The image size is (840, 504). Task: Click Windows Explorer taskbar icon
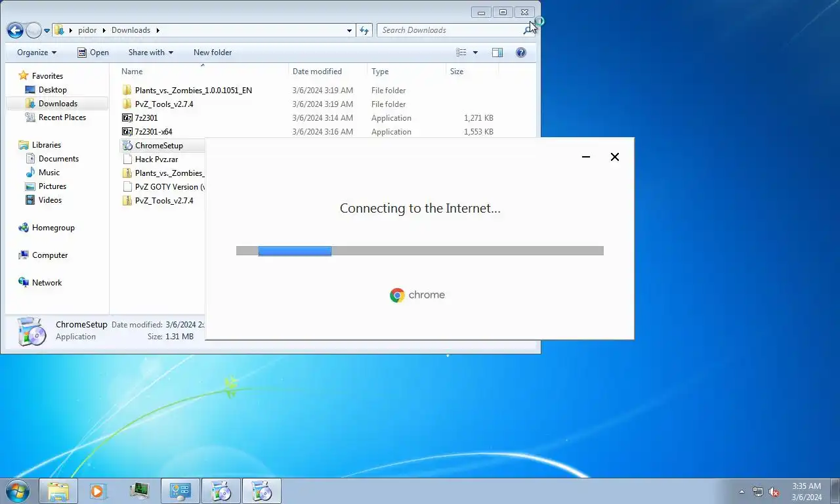[x=58, y=491]
